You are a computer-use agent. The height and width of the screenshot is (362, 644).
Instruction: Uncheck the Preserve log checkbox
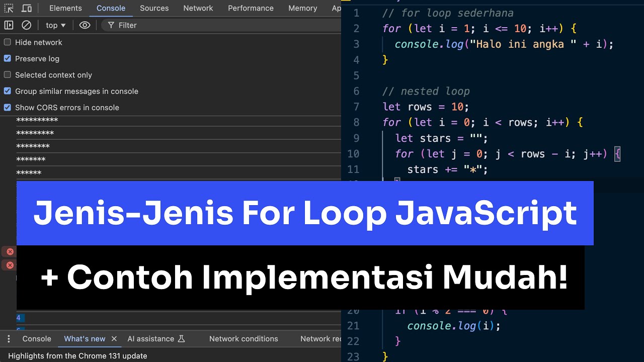[x=8, y=58]
